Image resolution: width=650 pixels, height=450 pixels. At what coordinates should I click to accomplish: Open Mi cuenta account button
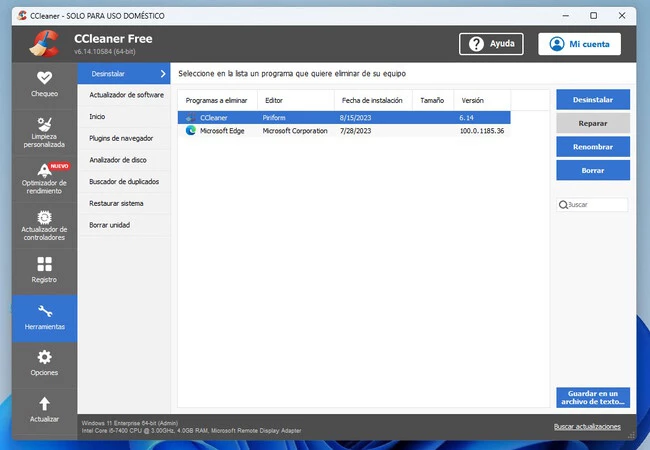click(579, 44)
